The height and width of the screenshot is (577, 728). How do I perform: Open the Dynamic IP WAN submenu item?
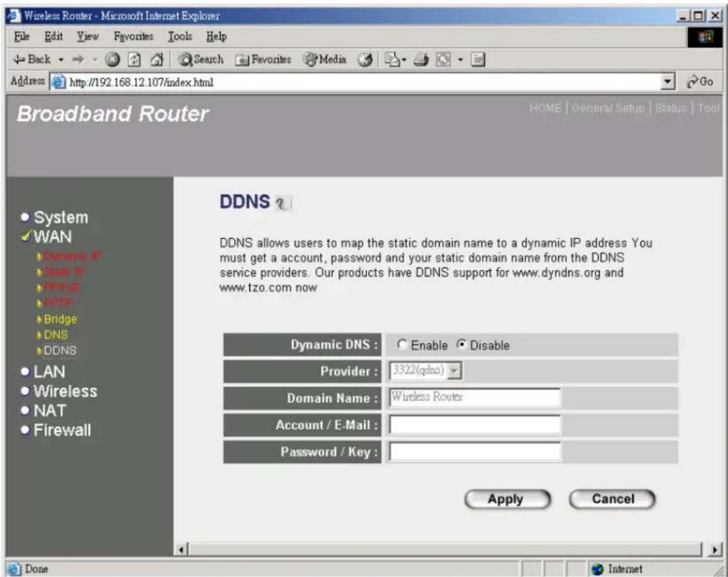72,256
